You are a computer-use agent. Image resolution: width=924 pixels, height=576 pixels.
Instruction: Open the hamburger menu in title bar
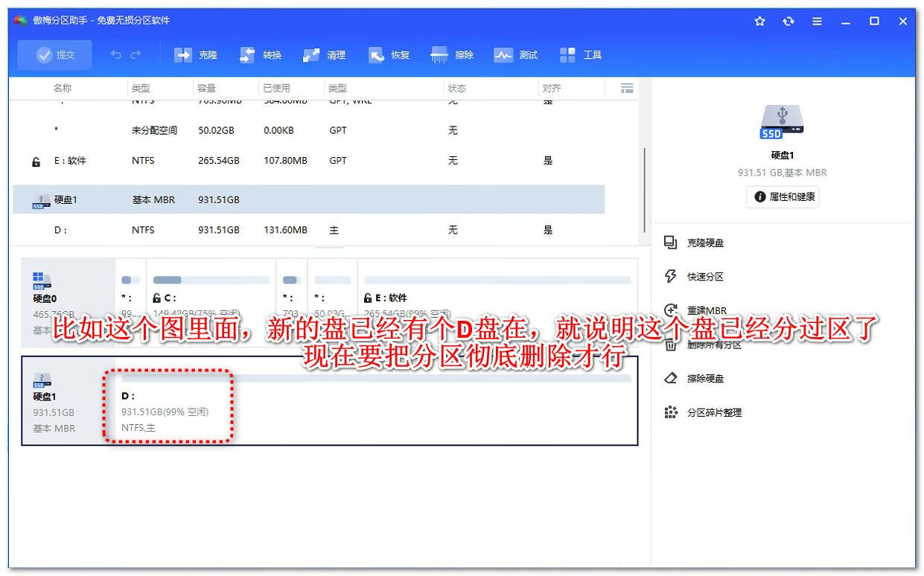point(818,21)
